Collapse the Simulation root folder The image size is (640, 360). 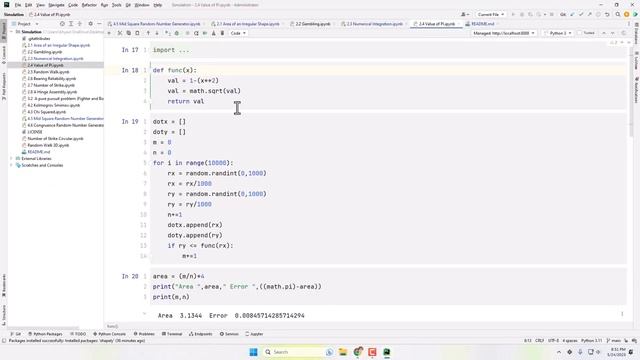(12, 31)
